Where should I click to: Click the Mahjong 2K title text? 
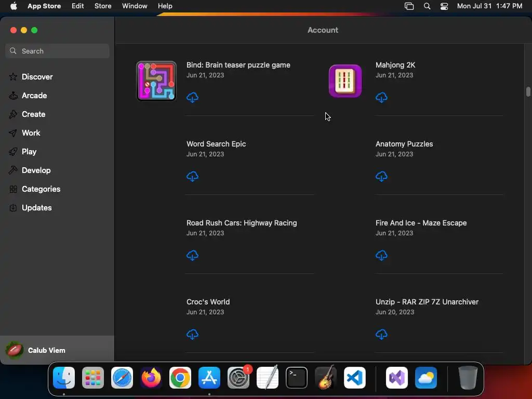[x=395, y=65]
